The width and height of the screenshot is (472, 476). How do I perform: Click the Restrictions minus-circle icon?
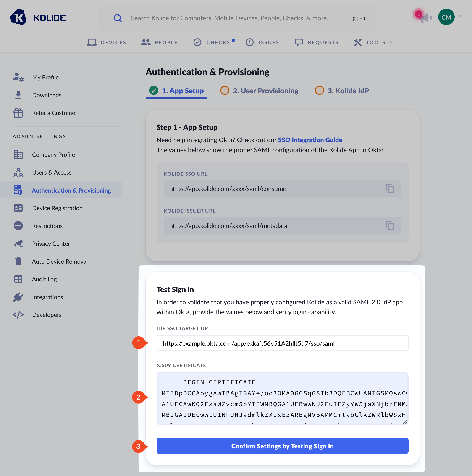[x=18, y=226]
